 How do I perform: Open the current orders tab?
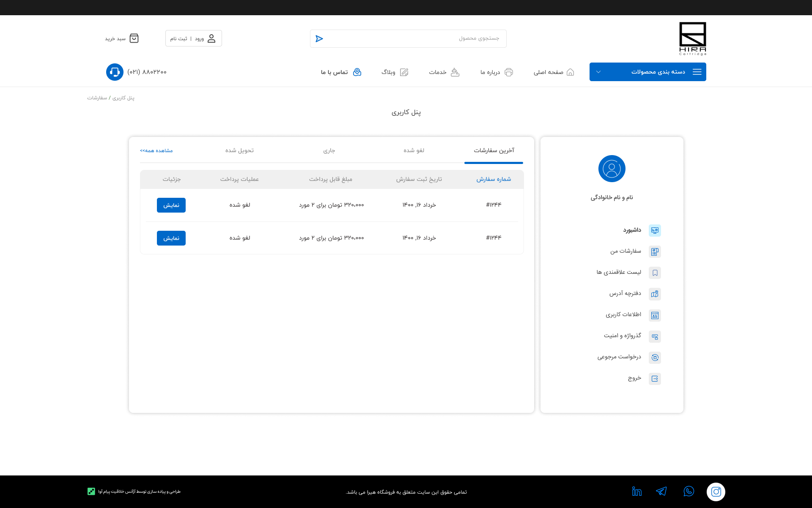click(329, 150)
